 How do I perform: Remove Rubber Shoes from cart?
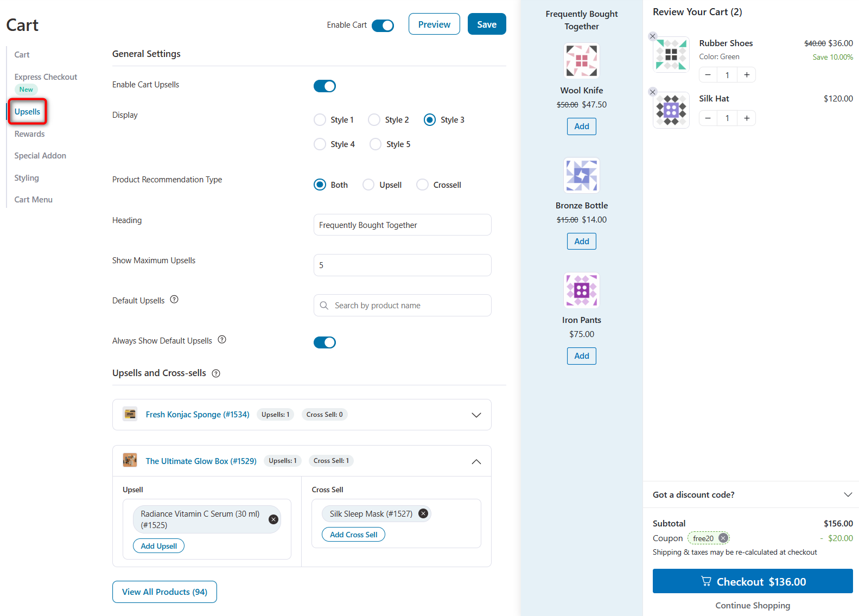pos(653,36)
